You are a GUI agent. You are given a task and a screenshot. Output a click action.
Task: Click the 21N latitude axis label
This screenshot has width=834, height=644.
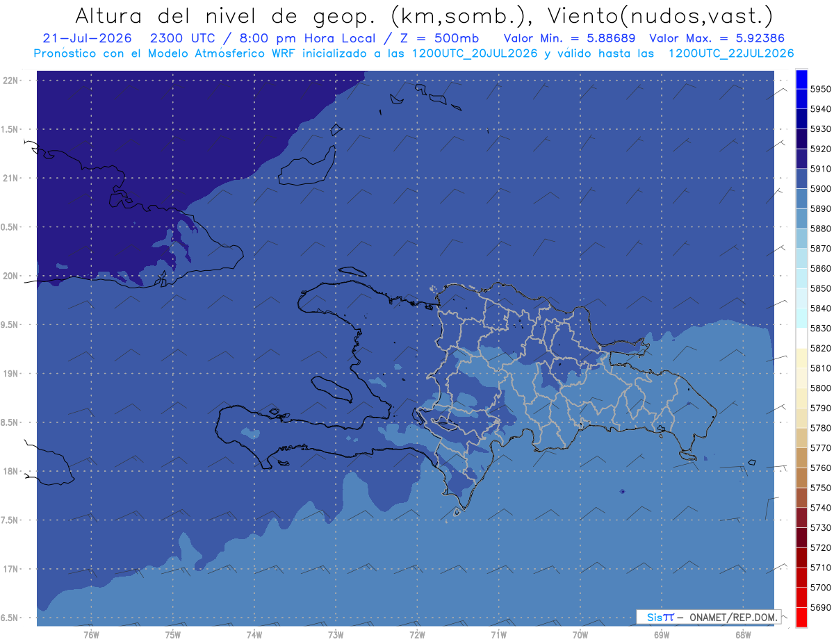pos(10,178)
